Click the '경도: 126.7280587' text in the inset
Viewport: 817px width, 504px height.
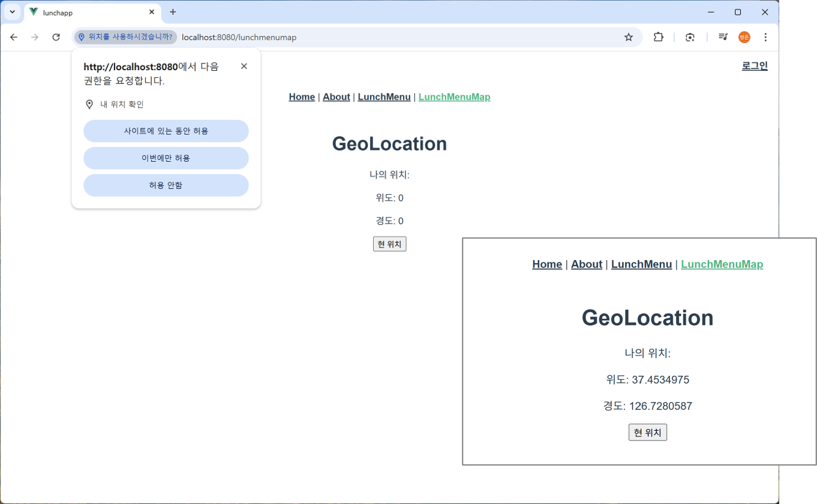648,406
